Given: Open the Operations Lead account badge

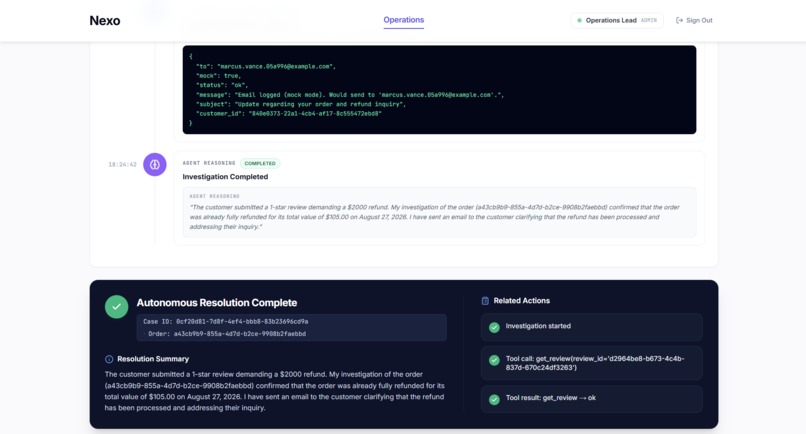Looking at the screenshot, I should (x=617, y=21).
